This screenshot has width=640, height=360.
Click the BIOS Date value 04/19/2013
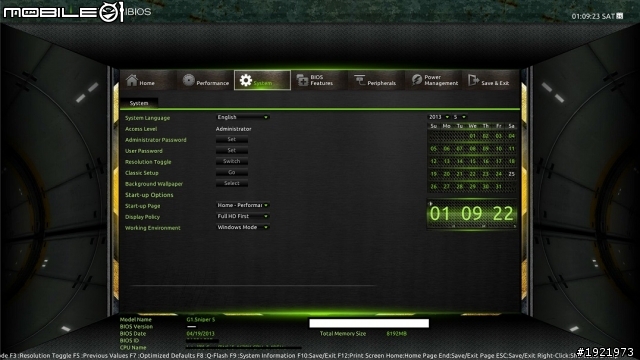tap(200, 333)
